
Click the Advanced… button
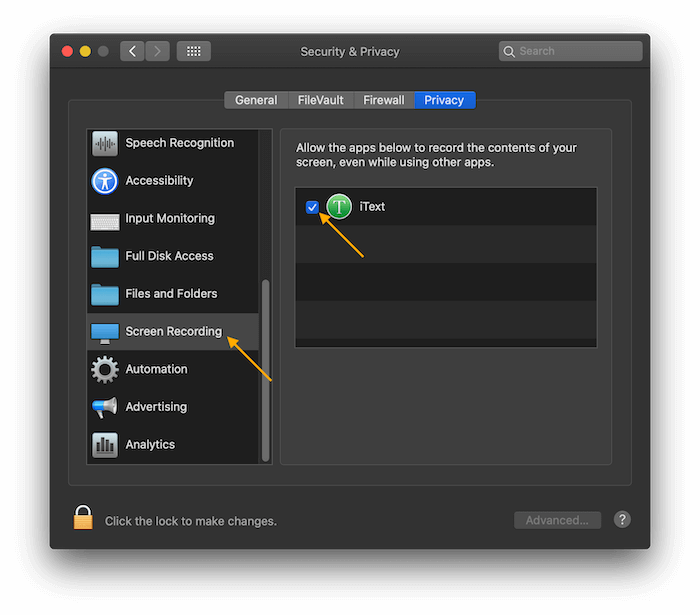pyautogui.click(x=557, y=520)
